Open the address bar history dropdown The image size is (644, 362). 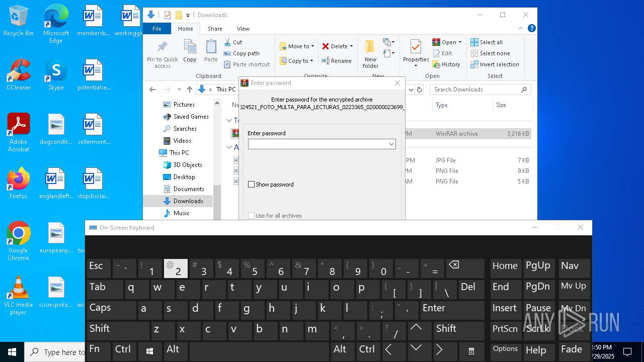[x=411, y=89]
